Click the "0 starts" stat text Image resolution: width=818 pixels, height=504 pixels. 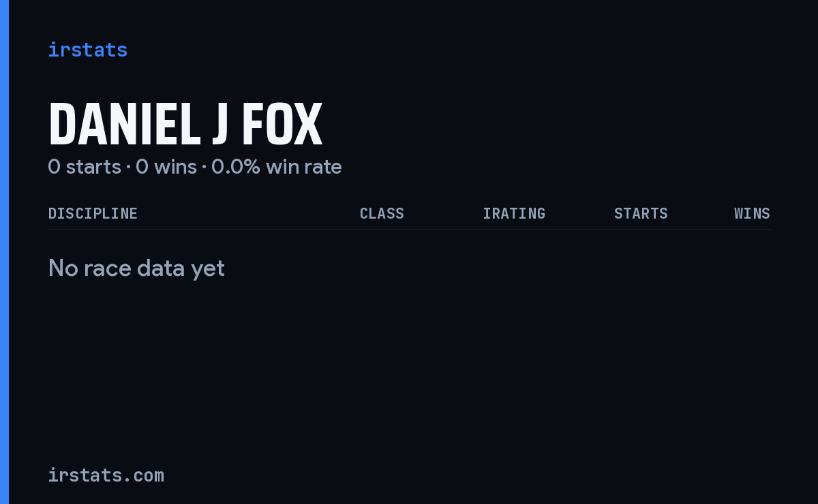[x=85, y=167]
